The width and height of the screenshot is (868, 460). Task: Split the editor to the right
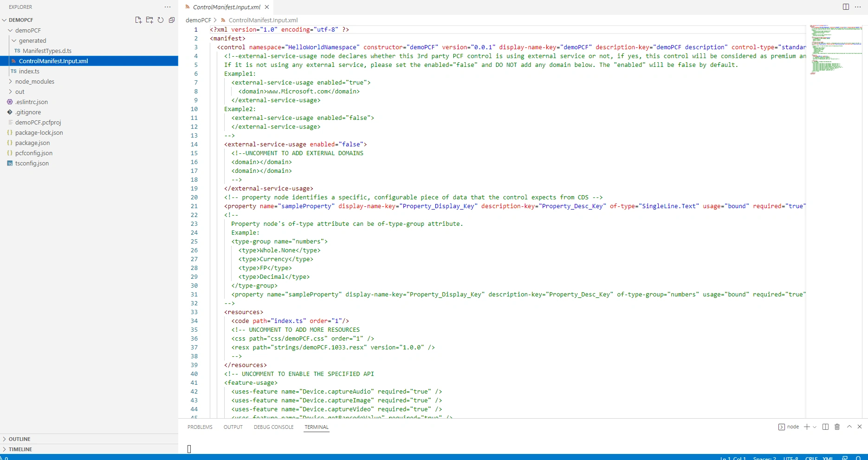coord(846,7)
